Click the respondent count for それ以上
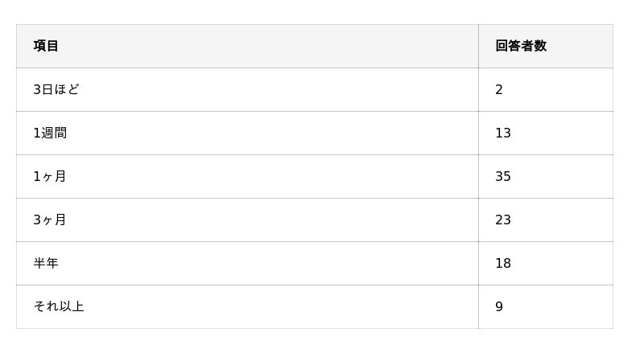This screenshot has width=644, height=353. (x=499, y=306)
